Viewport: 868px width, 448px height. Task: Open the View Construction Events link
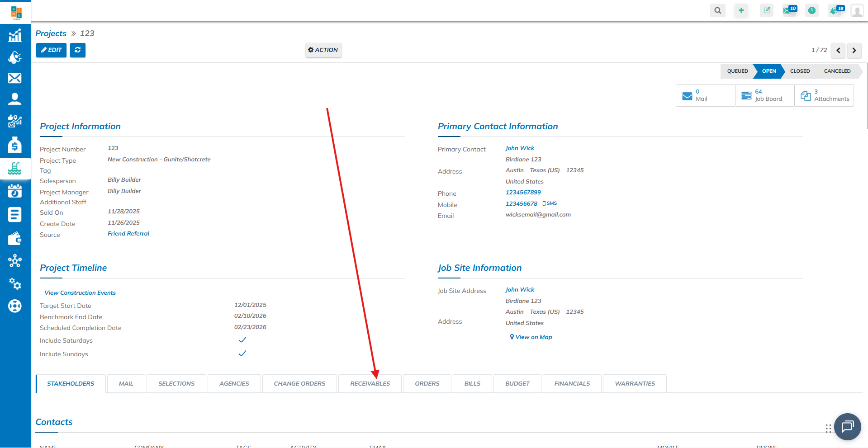click(80, 293)
